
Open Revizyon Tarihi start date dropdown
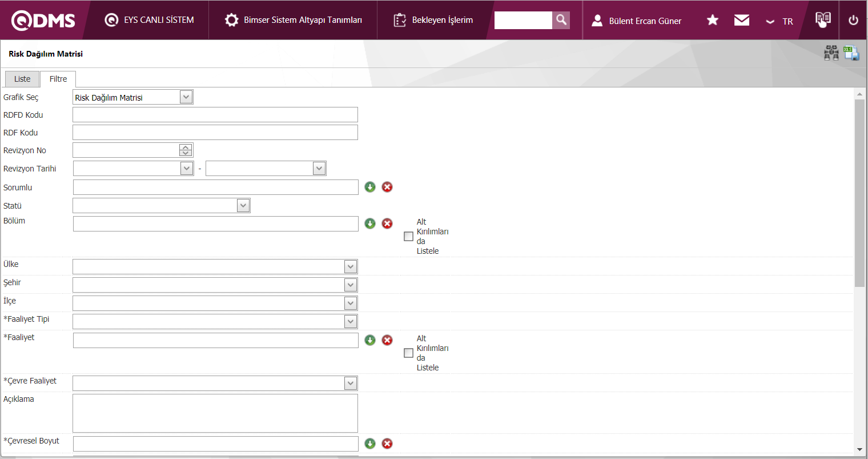(187, 168)
